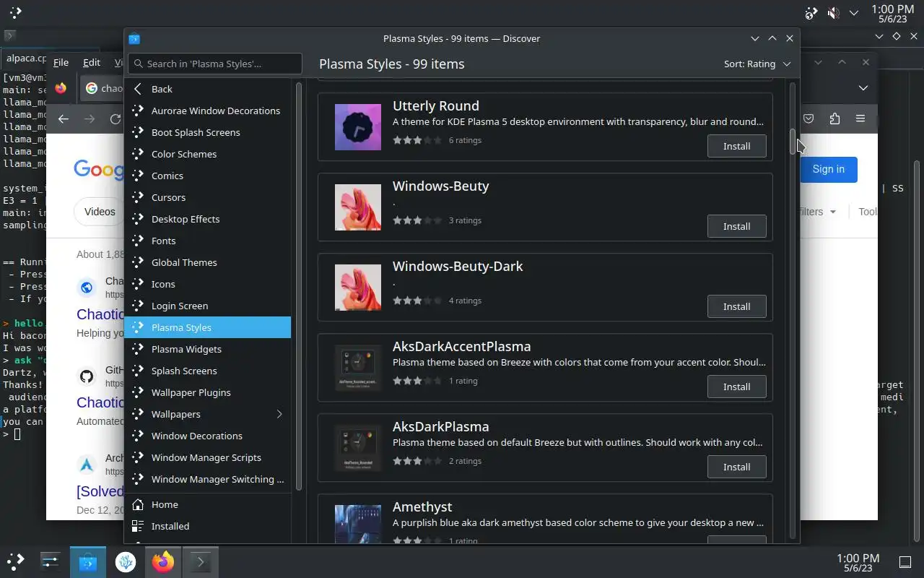Image resolution: width=924 pixels, height=578 pixels.
Task: Install the Windows-Beuty theme
Action: (x=736, y=226)
